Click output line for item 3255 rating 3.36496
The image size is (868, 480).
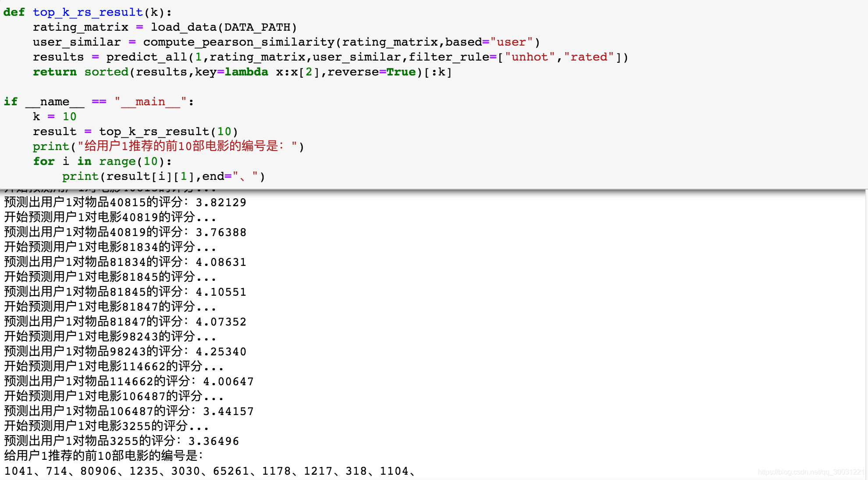coord(121,441)
